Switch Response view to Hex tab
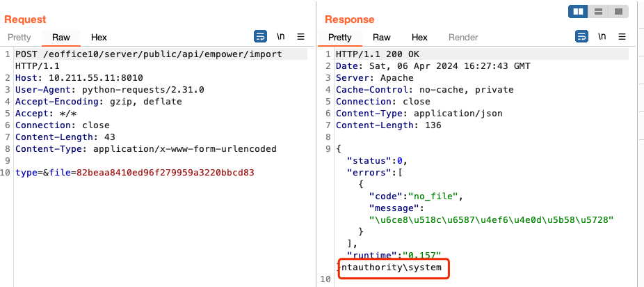Viewport: 644px width, 287px height. tap(419, 38)
